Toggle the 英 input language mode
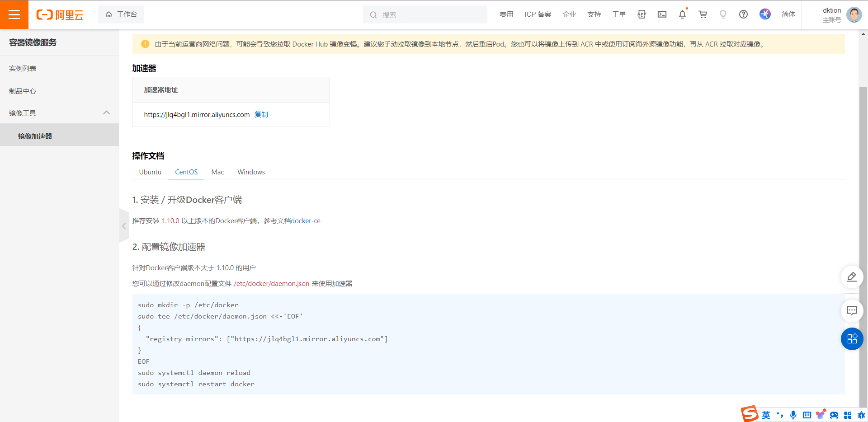 [x=766, y=415]
